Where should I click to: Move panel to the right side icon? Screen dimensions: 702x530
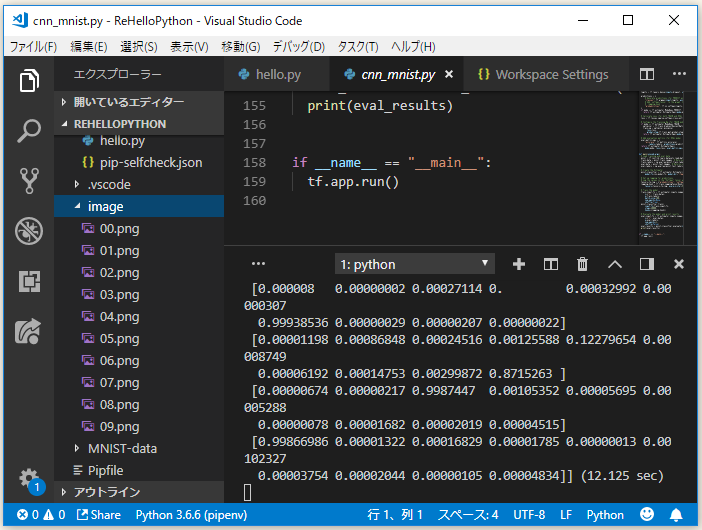click(x=646, y=264)
